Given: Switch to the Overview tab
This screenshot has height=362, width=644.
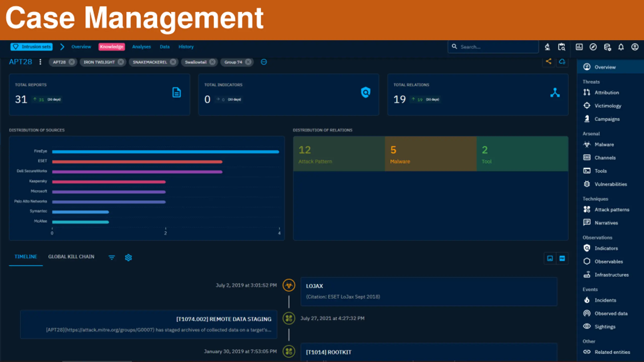Looking at the screenshot, I should coord(81,47).
